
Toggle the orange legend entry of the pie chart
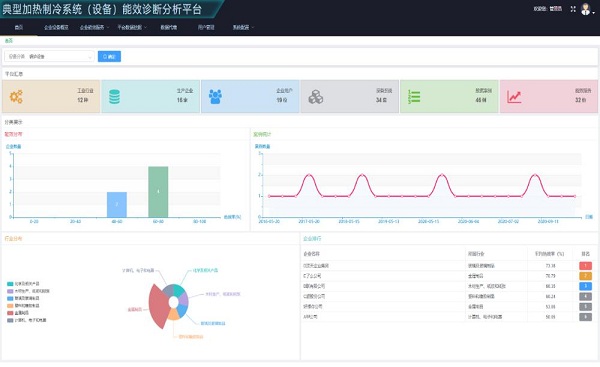(23, 306)
